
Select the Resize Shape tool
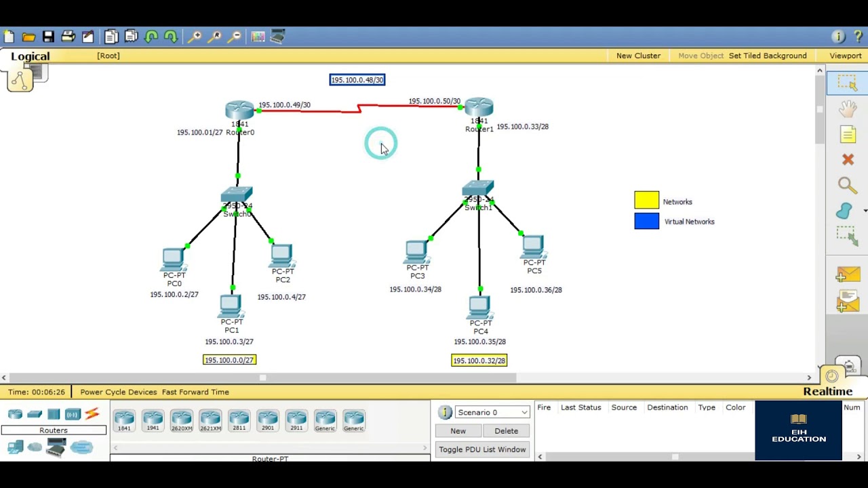tap(847, 236)
